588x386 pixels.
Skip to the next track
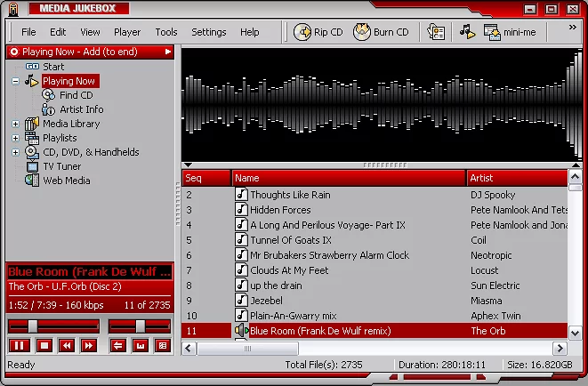tap(89, 345)
